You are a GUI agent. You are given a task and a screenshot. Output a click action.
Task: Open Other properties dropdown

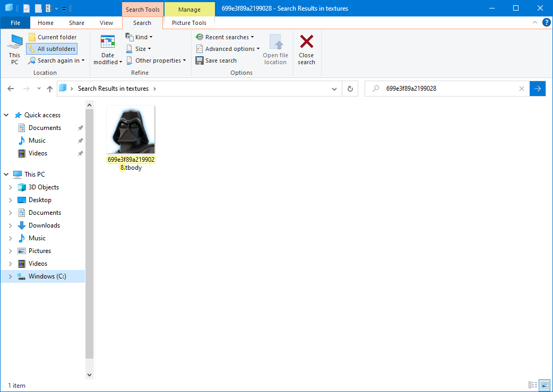pyautogui.click(x=156, y=60)
